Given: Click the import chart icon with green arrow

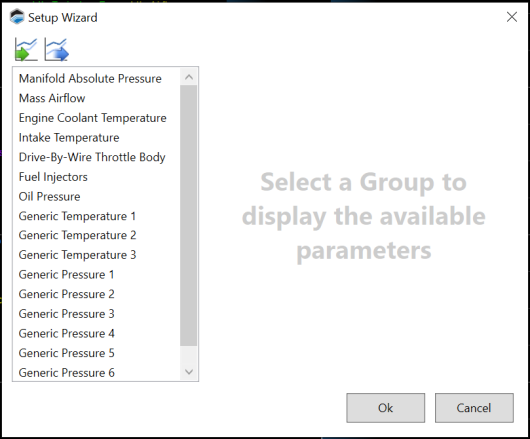Looking at the screenshot, I should [x=26, y=49].
